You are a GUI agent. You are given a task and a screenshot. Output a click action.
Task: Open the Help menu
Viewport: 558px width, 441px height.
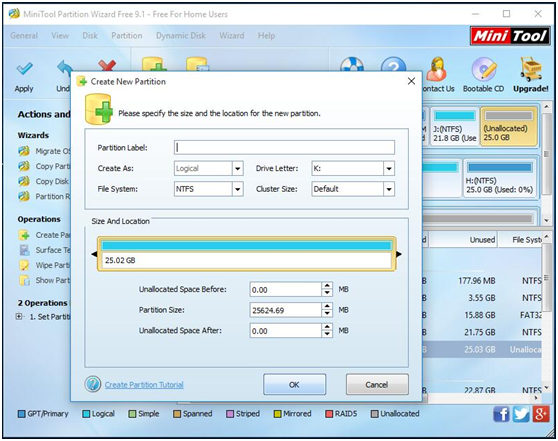267,36
